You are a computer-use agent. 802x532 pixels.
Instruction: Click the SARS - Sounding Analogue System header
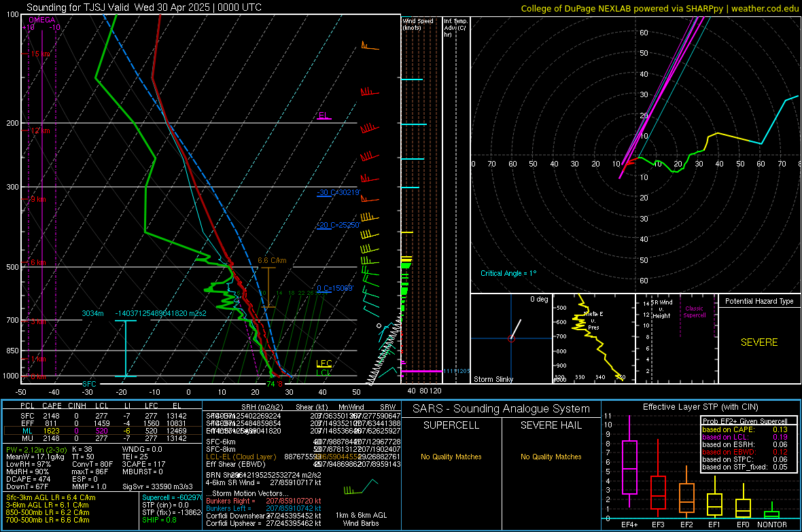pyautogui.click(x=502, y=409)
